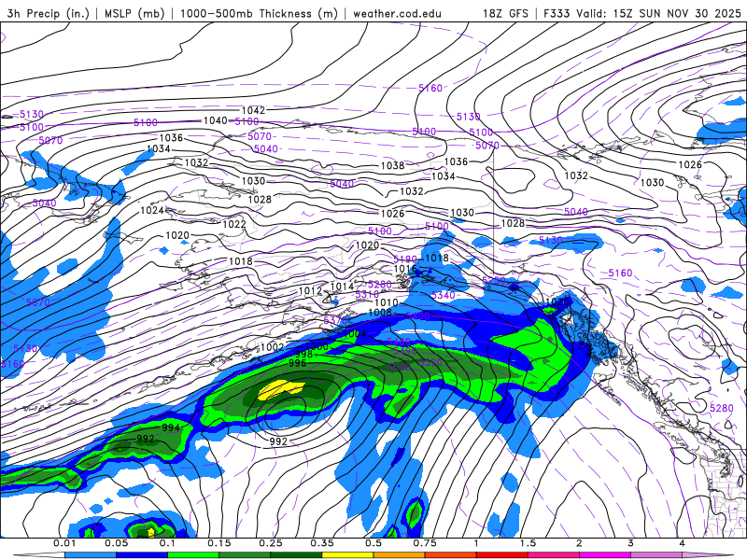This screenshot has height=560, width=747.
Task: Click the '0.75' legend value
Action: 425,543
